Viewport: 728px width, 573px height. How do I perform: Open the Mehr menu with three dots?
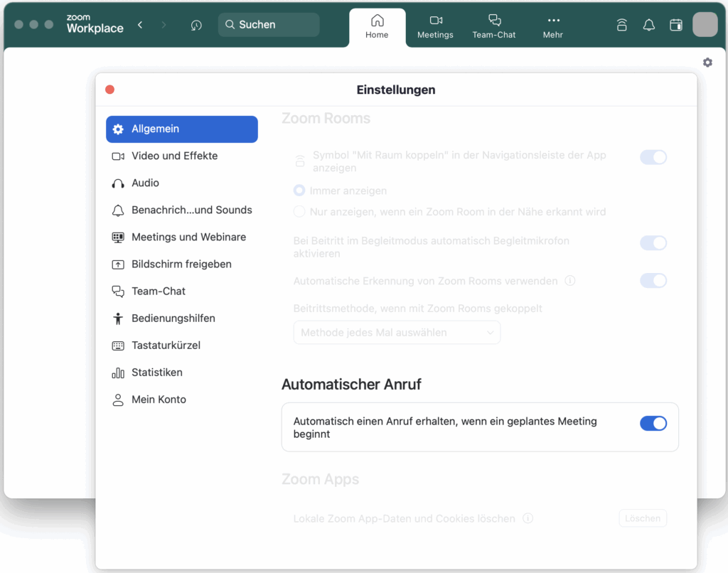[552, 26]
